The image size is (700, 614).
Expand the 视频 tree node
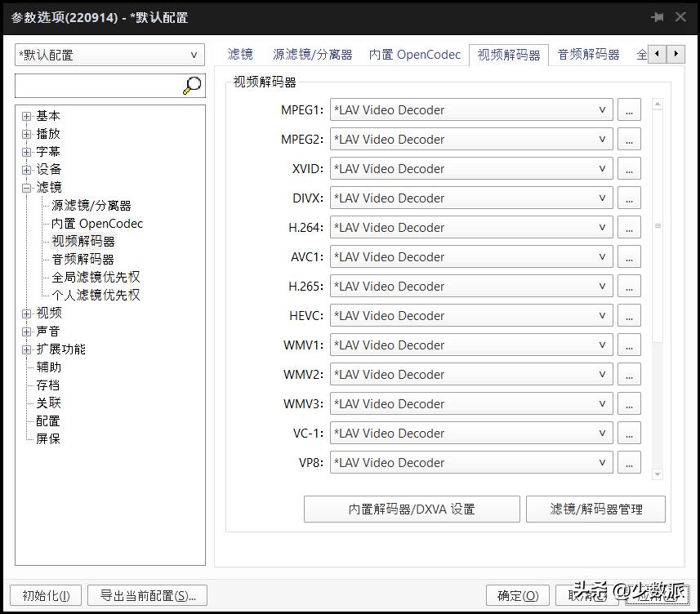(27, 312)
